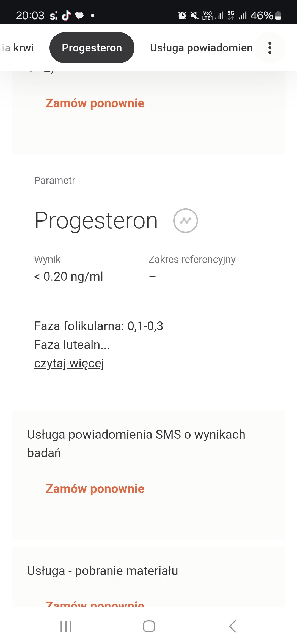Tap the Progesteron parameter heading
The width and height of the screenshot is (297, 644).
coord(96,221)
